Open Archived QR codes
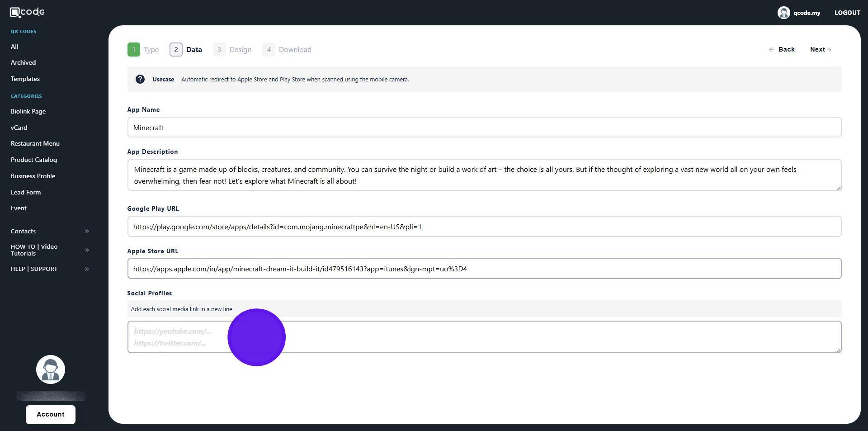The height and width of the screenshot is (431, 868). 23,62
